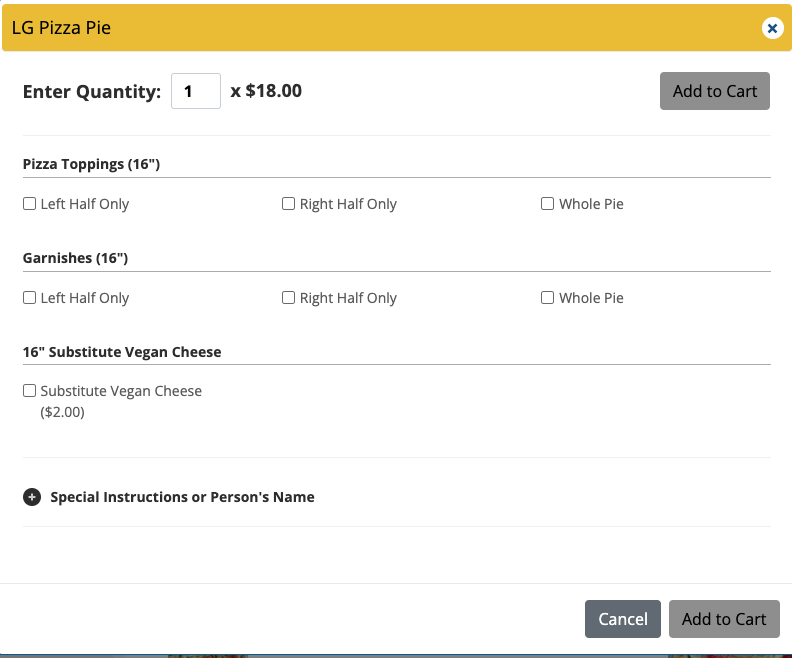The image size is (792, 658).
Task: Click the plus icon beside Special Instructions
Action: tap(32, 497)
